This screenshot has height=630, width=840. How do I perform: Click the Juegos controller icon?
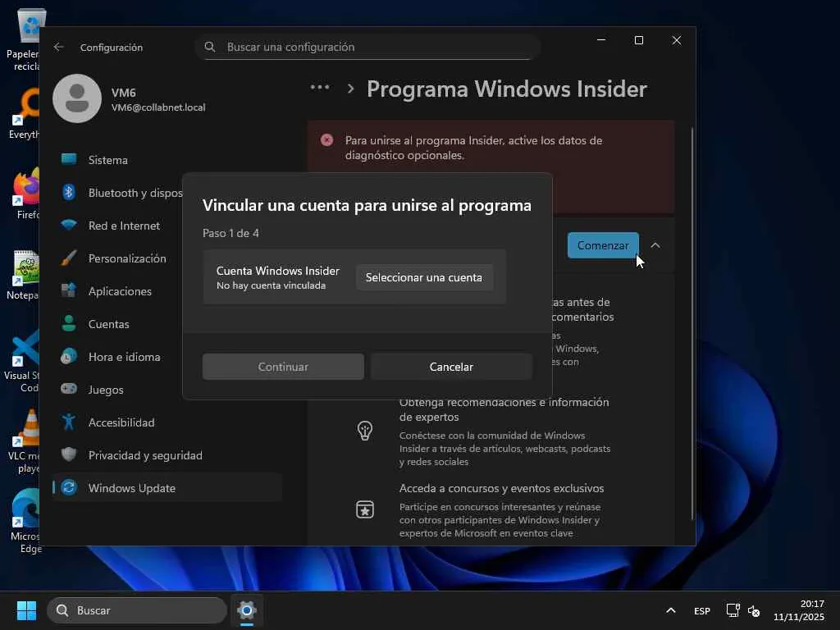tap(69, 389)
